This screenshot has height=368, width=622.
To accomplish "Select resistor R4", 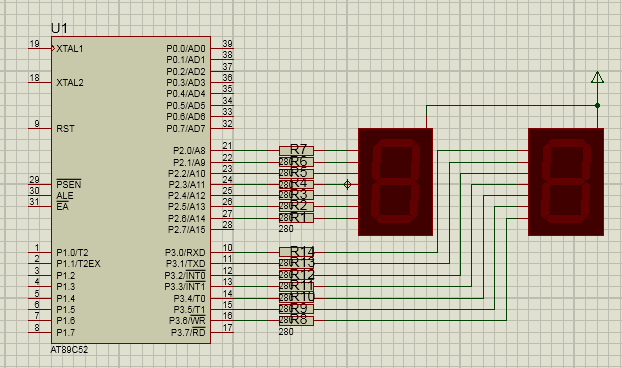I will point(296,184).
